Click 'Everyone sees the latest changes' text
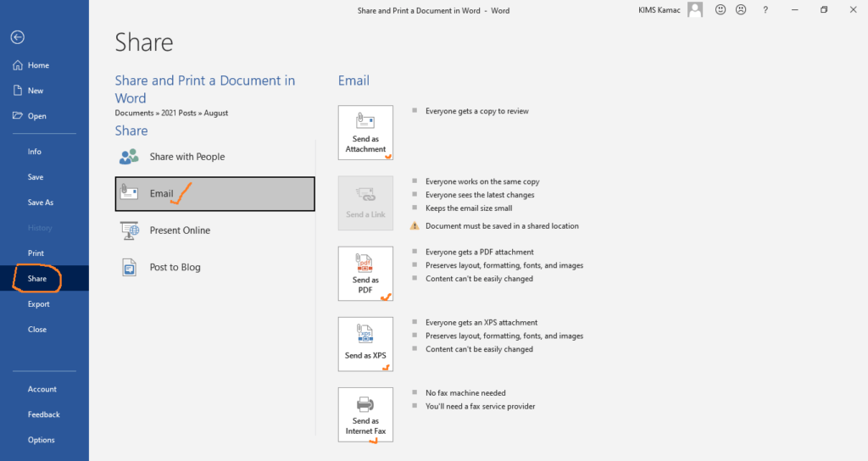The height and width of the screenshot is (461, 868). click(x=480, y=195)
